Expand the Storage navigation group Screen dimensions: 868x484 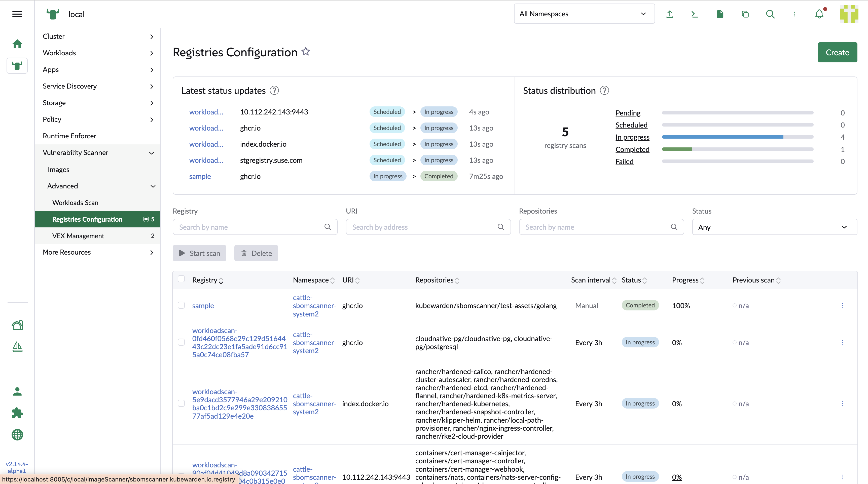point(97,103)
